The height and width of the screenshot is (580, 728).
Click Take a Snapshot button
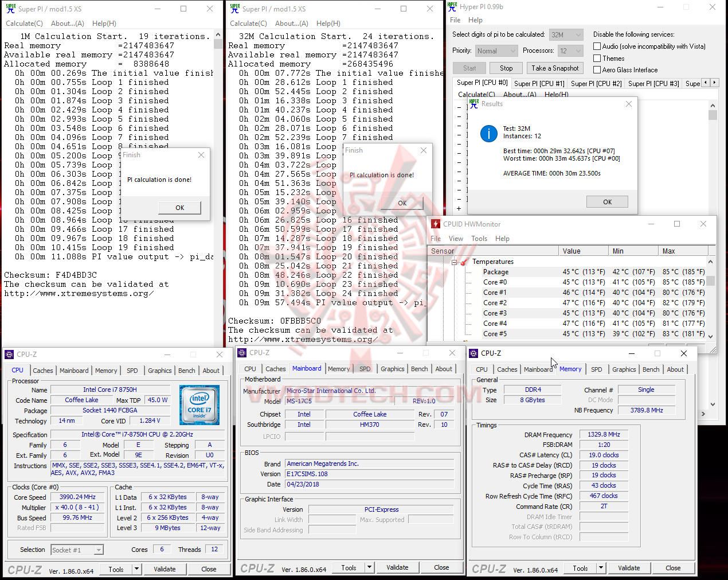tap(555, 68)
